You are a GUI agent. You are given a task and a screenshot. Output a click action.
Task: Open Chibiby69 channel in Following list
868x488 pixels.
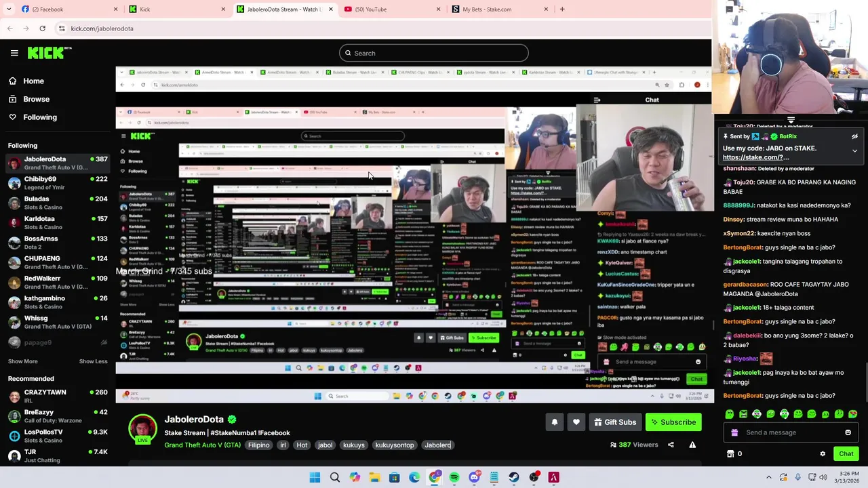pos(58,183)
